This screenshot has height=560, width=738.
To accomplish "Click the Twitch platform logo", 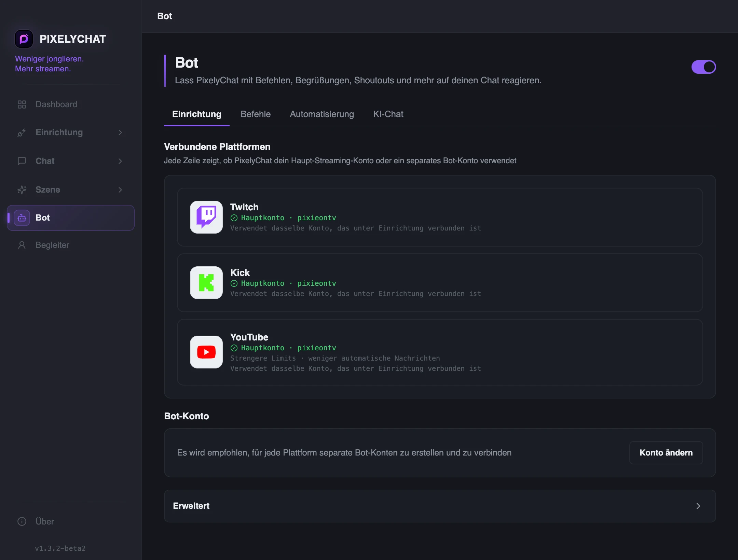I will coord(206,217).
